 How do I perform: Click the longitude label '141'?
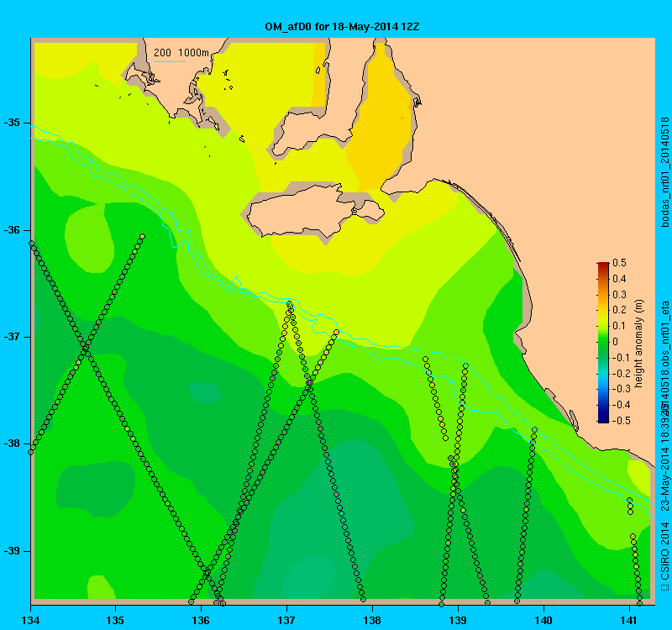click(629, 620)
